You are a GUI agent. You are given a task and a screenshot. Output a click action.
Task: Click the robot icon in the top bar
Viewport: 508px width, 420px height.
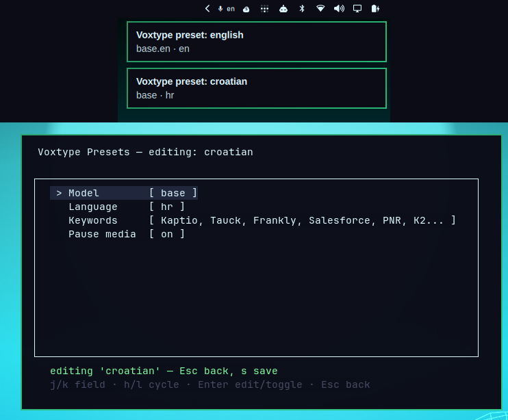coord(283,9)
